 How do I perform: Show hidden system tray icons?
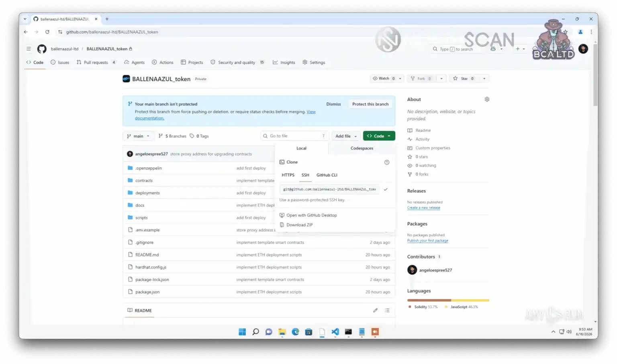tap(553, 332)
